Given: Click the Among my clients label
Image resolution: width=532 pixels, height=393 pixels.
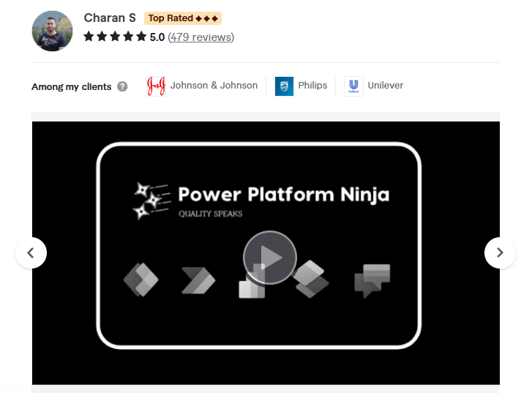Looking at the screenshot, I should (x=71, y=87).
